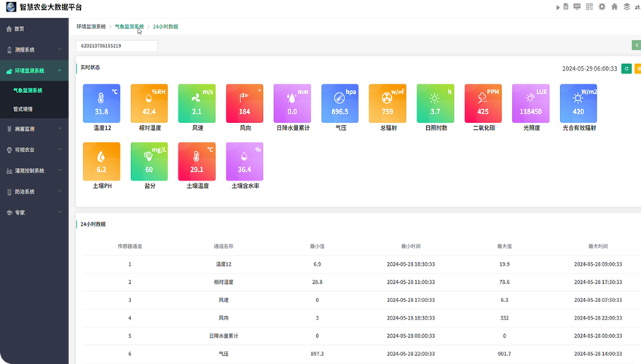Expand the 灌溉控制系统 sidebar menu
Screen dimensions: 641x364
[34, 171]
